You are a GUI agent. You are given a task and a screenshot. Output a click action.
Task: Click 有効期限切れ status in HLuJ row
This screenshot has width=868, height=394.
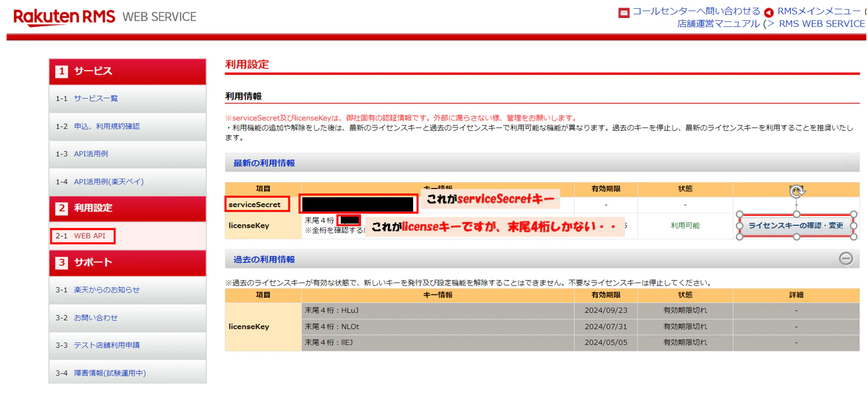point(685,311)
